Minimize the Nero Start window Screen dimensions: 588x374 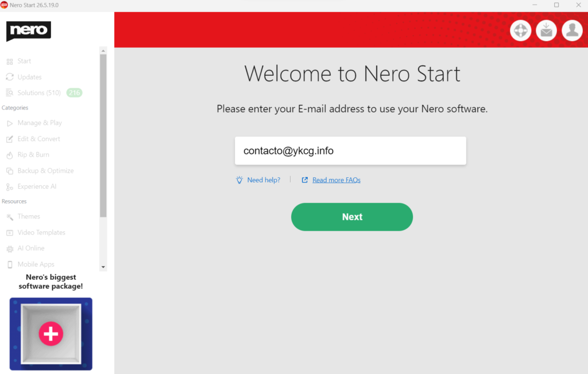(535, 5)
